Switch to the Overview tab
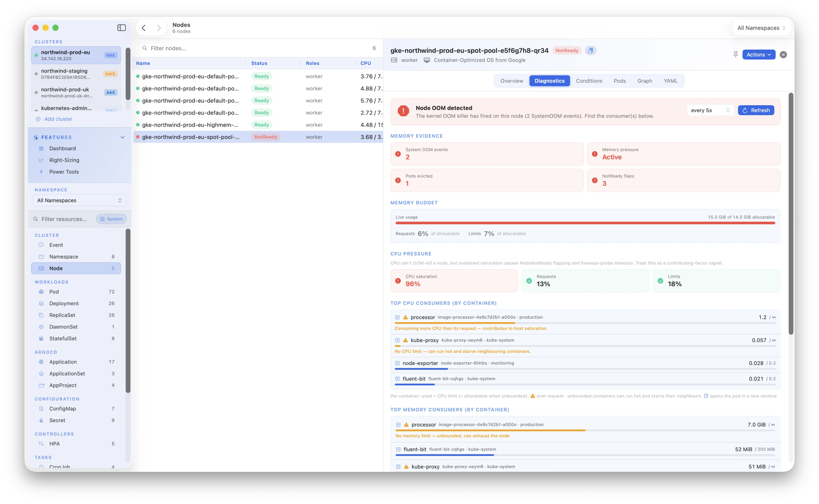Viewport: 819px width, 504px height. click(511, 81)
